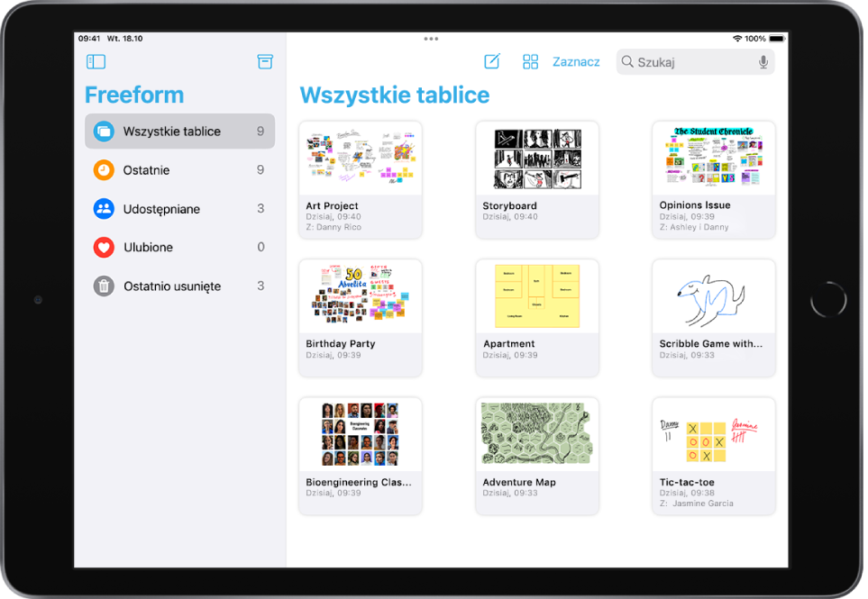
Task: Click the orange clock Ostatnie icon
Action: pyautogui.click(x=104, y=170)
